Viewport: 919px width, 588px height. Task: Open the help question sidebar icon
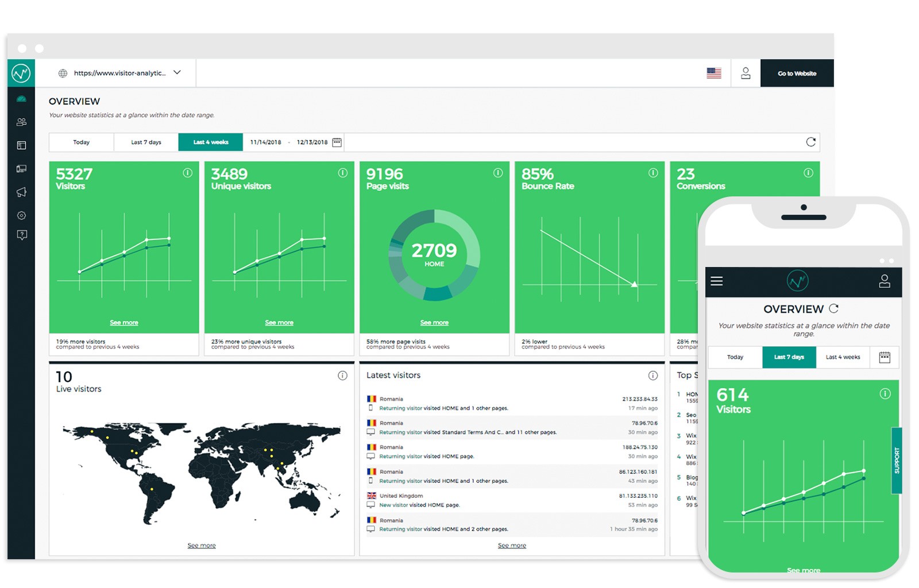pos(21,235)
